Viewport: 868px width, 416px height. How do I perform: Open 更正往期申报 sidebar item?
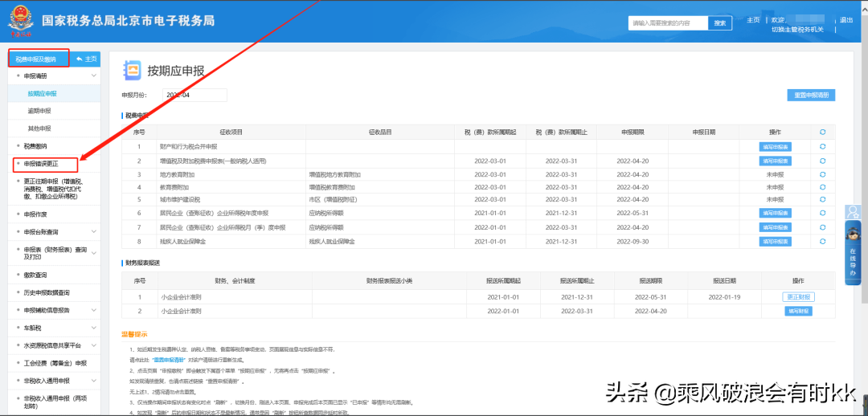point(54,189)
